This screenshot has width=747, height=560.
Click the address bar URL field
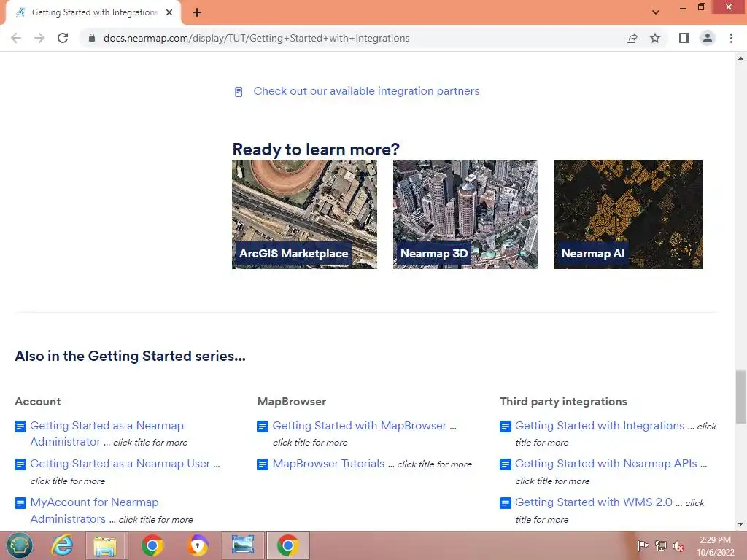point(256,38)
